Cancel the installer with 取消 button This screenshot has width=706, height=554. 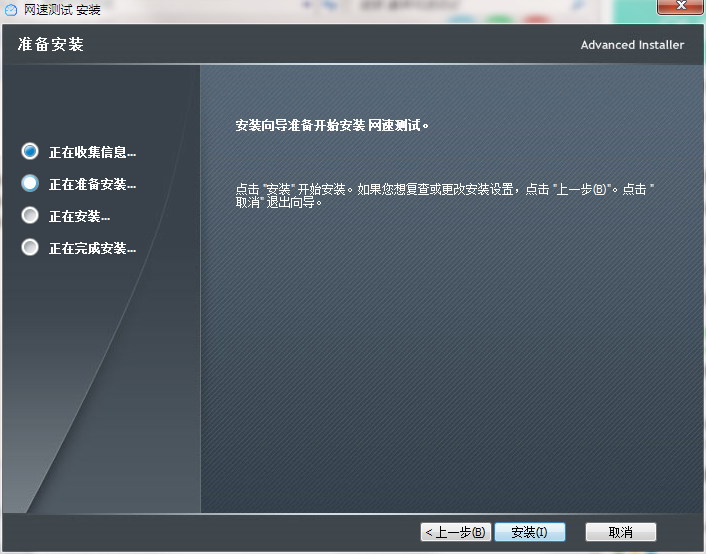click(620, 532)
